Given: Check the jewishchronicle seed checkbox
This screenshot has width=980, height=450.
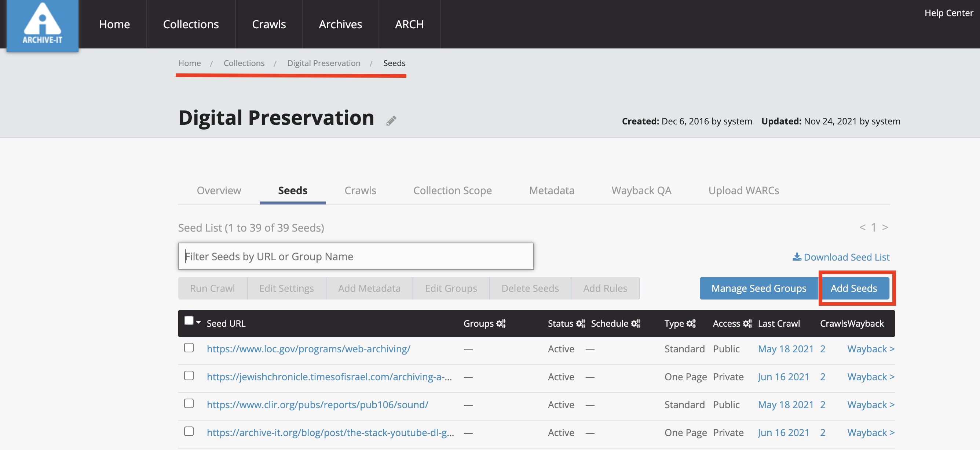Looking at the screenshot, I should [189, 375].
